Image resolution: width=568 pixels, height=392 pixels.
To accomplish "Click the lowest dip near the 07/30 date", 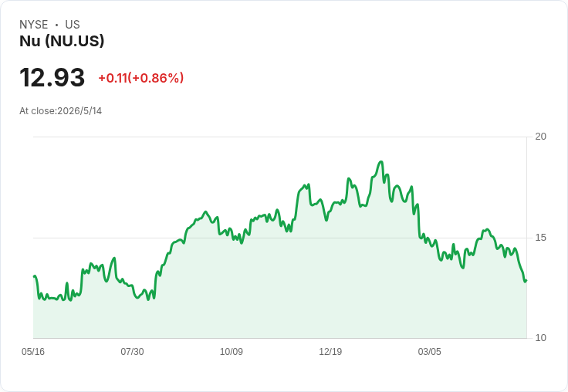I will pos(148,299).
